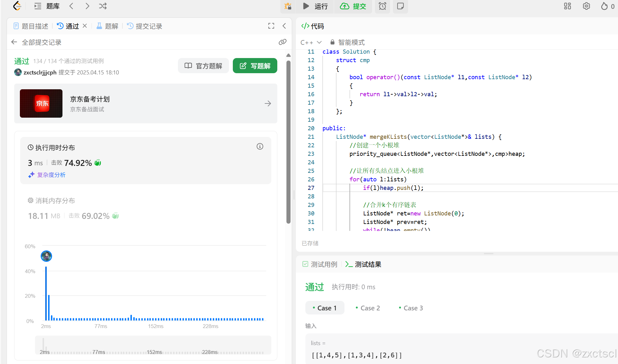Open the notes sticky icon

coord(400,6)
